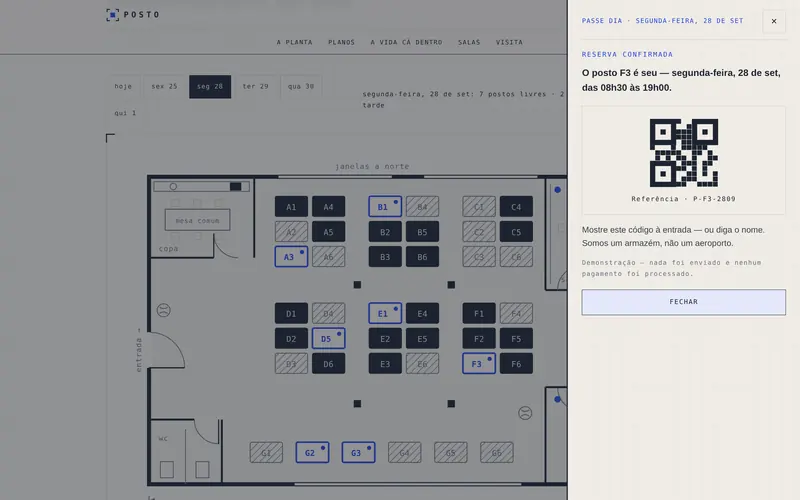This screenshot has height=500, width=800.
Task: Click hatched unavailable desk A2
Action: (x=291, y=232)
